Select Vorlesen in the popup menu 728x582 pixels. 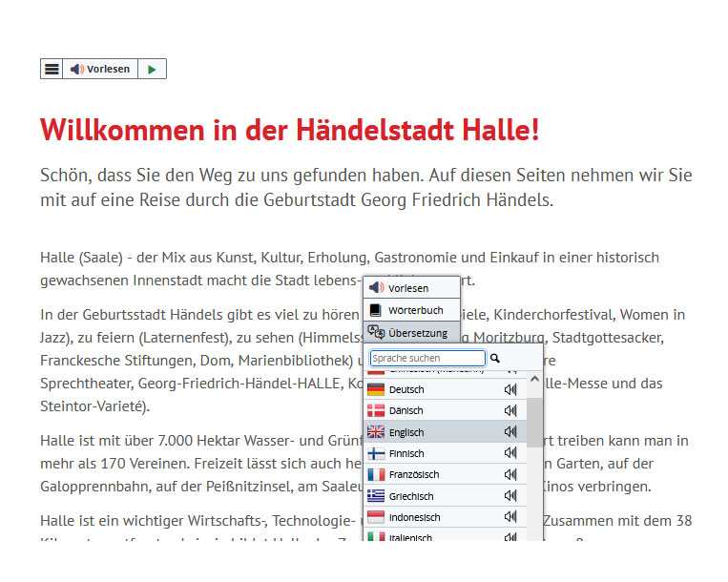click(412, 288)
